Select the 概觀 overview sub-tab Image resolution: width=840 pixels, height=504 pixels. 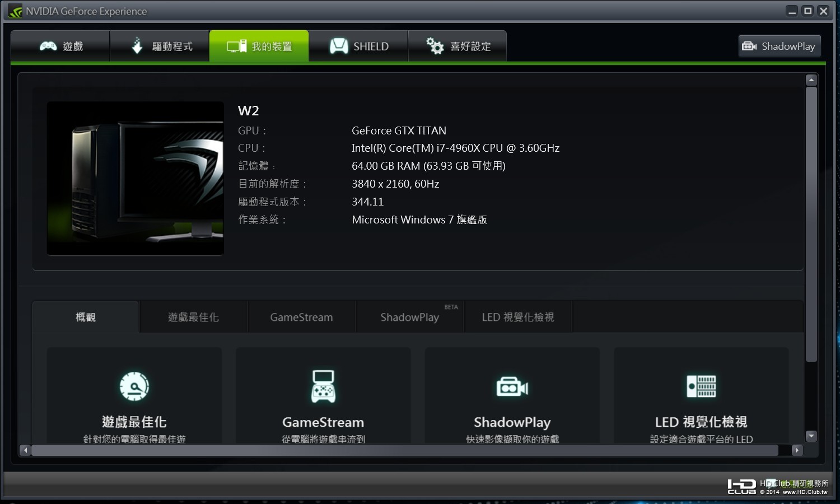click(86, 317)
